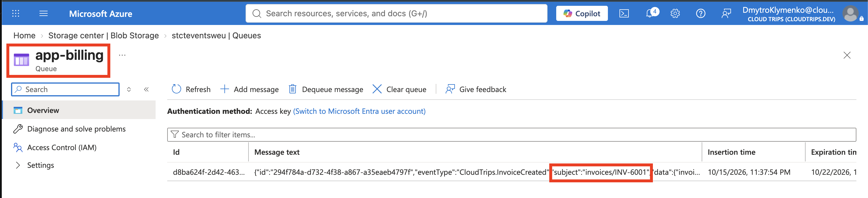Open the help question mark icon

pyautogui.click(x=700, y=13)
